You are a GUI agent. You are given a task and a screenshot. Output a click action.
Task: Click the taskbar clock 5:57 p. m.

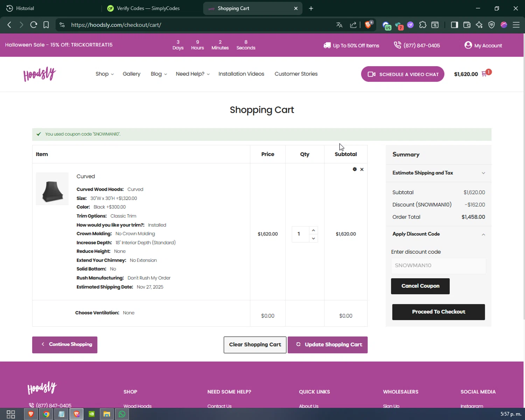tap(511, 414)
